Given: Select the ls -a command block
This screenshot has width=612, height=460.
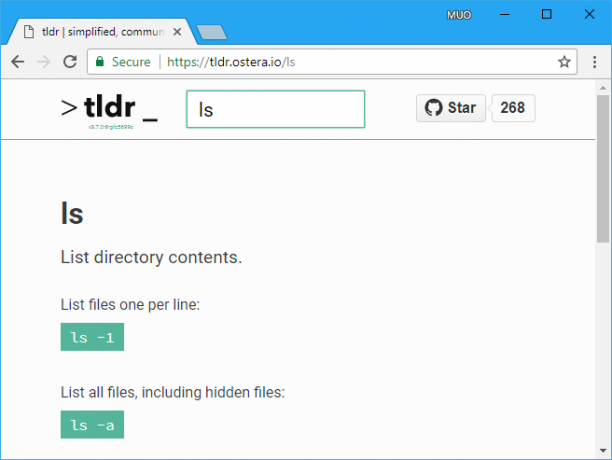Looking at the screenshot, I should [92, 424].
